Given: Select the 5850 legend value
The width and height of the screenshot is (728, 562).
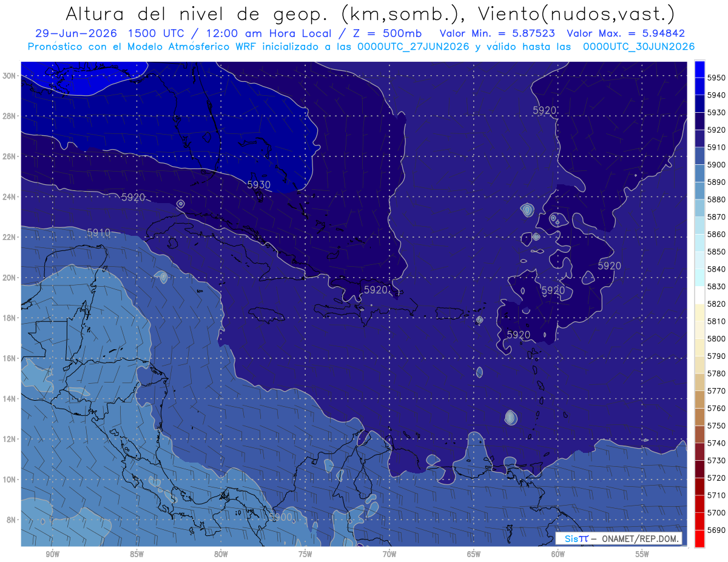Looking at the screenshot, I should pos(716,252).
